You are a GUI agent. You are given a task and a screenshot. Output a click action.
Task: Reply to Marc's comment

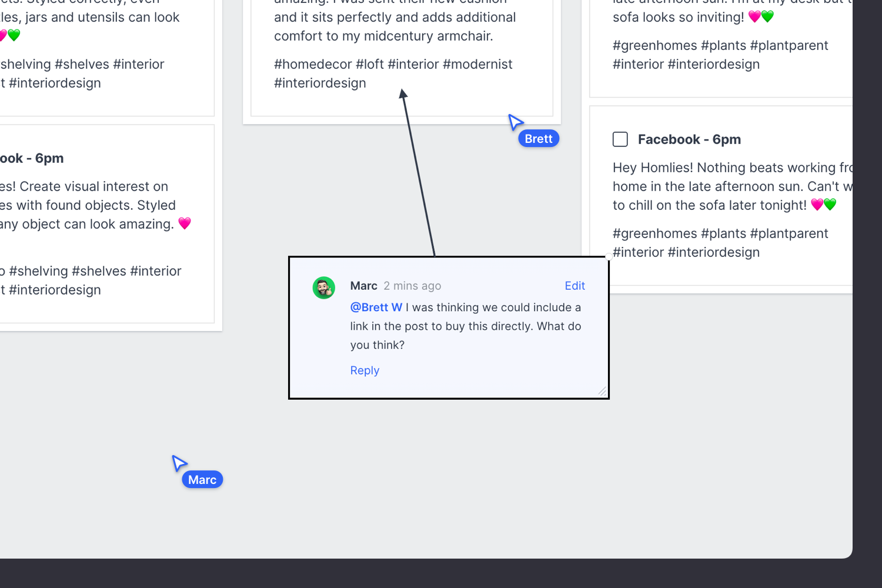point(365,370)
